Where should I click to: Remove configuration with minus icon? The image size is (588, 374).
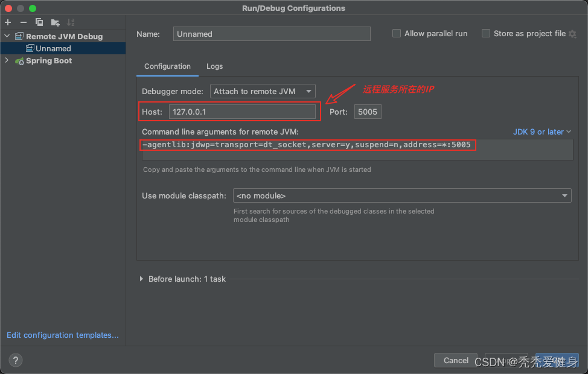tap(24, 22)
